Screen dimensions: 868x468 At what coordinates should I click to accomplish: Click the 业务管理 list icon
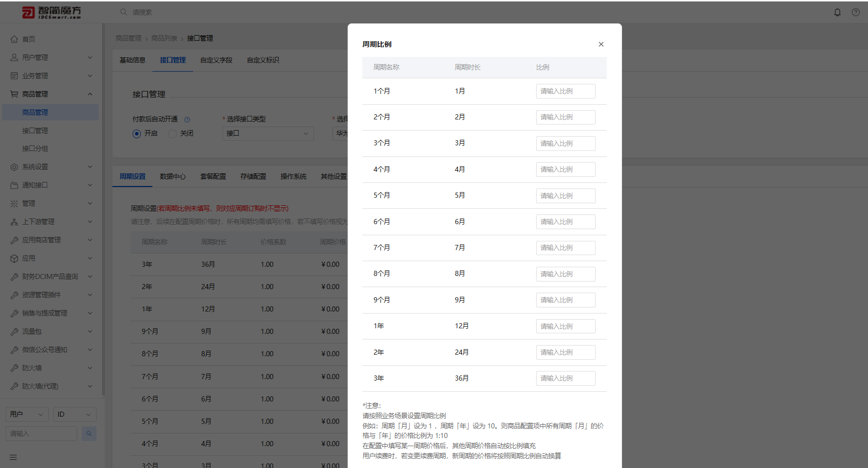point(14,76)
